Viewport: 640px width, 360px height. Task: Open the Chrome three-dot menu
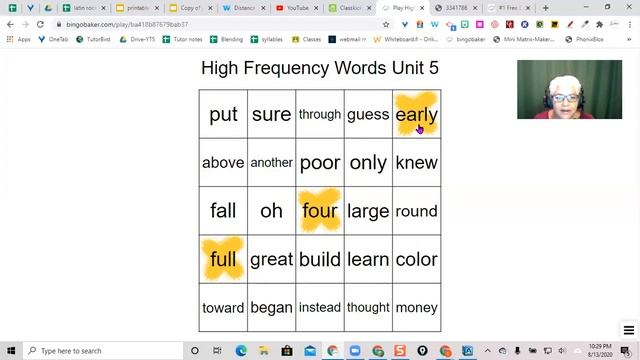coord(630,24)
